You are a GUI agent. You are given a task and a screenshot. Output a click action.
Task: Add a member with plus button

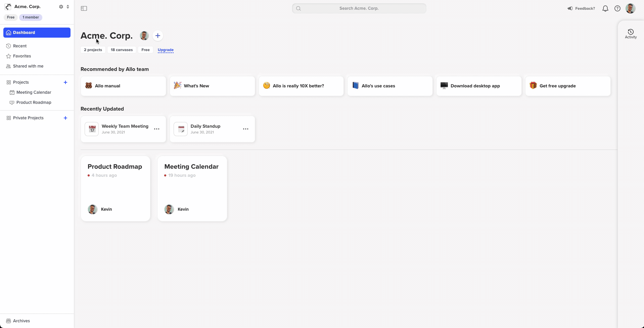(x=158, y=36)
